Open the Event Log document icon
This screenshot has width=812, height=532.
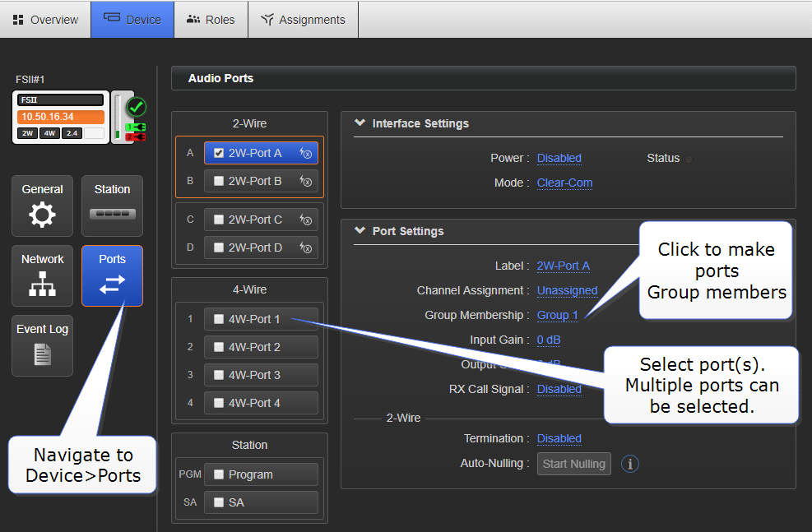coord(42,354)
